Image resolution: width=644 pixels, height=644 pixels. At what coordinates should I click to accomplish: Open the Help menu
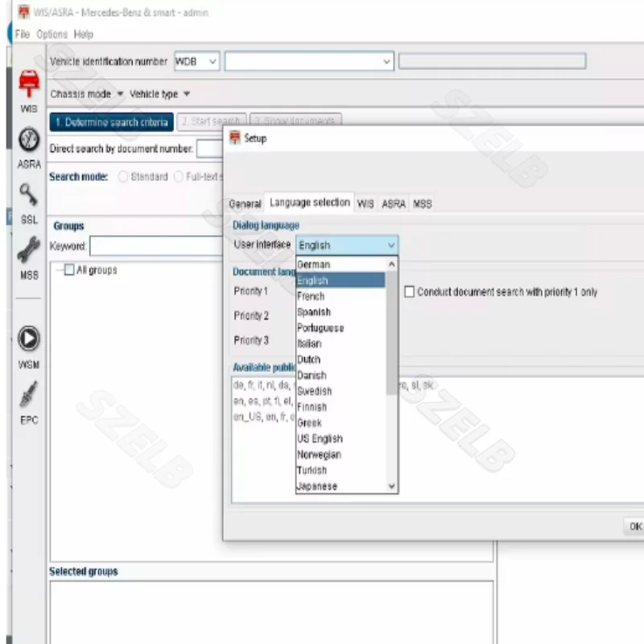coord(84,34)
